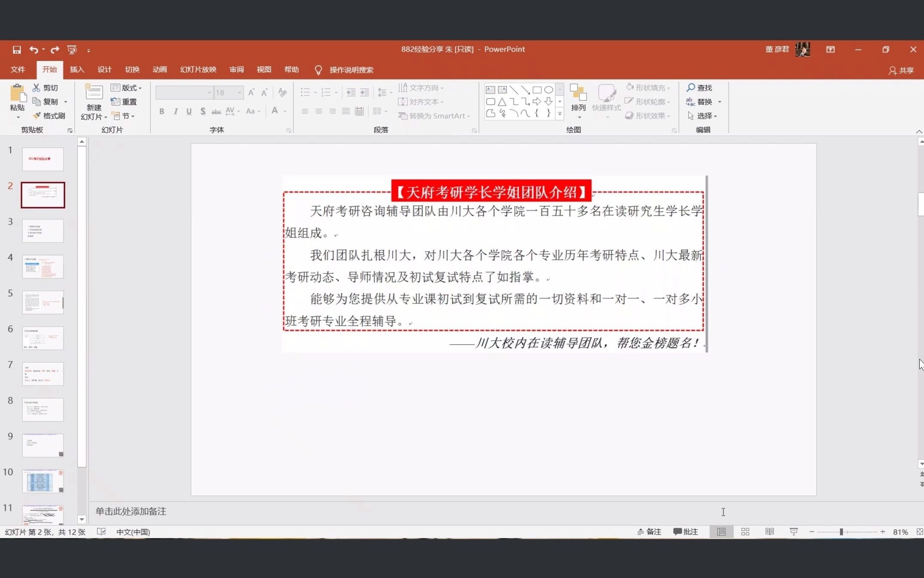Click the Arrange icon
Screen dimensions: 924x578
coord(578,93)
